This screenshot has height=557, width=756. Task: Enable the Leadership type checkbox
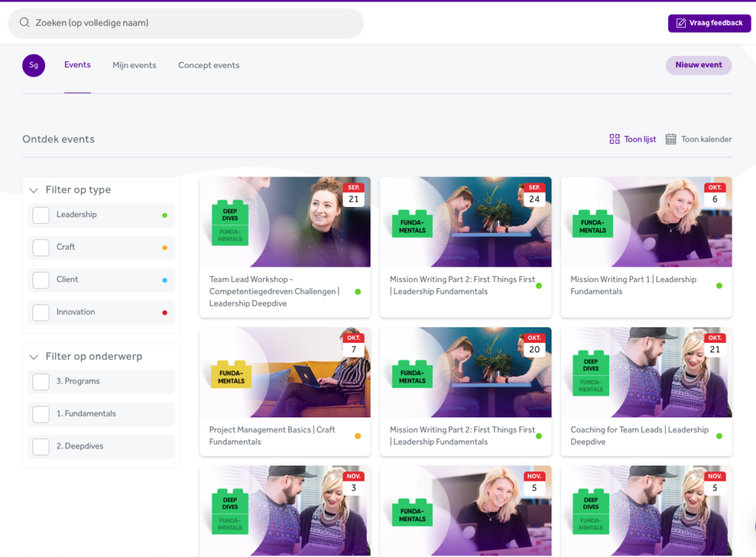pos(41,215)
